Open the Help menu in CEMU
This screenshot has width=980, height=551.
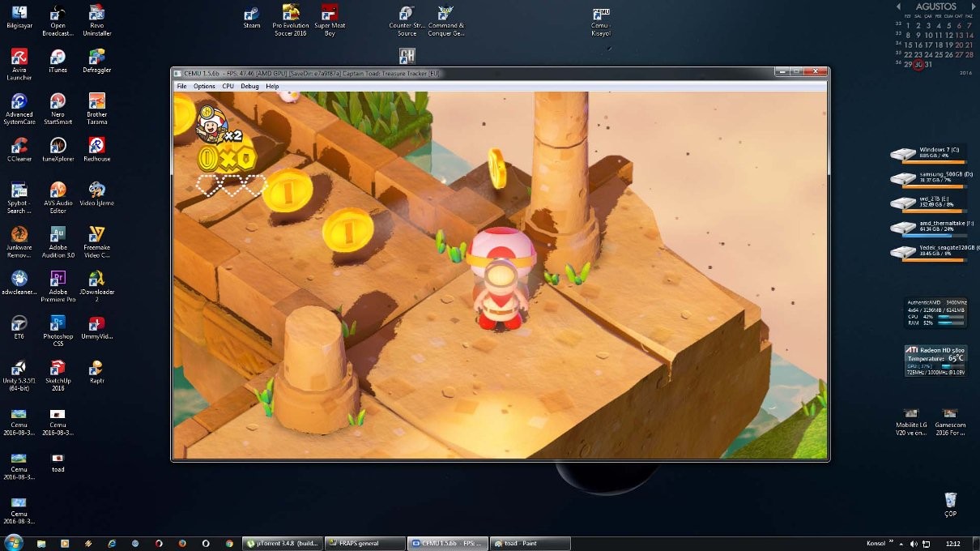coord(272,86)
